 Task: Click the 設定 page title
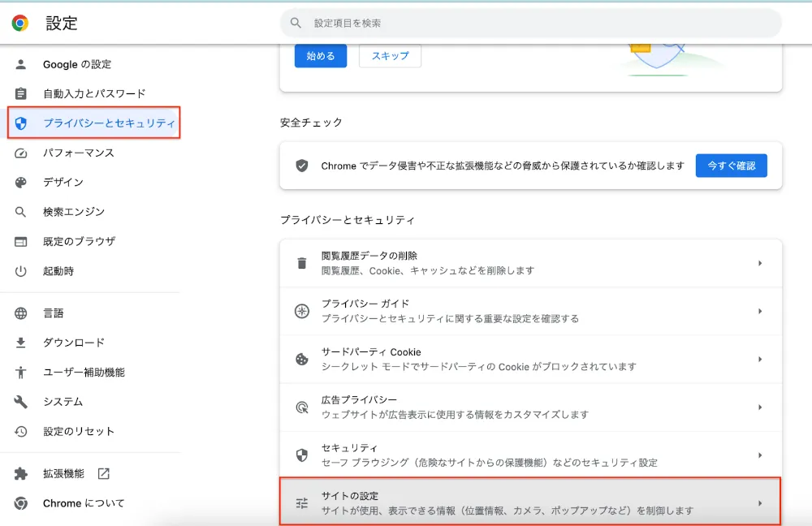(x=62, y=24)
